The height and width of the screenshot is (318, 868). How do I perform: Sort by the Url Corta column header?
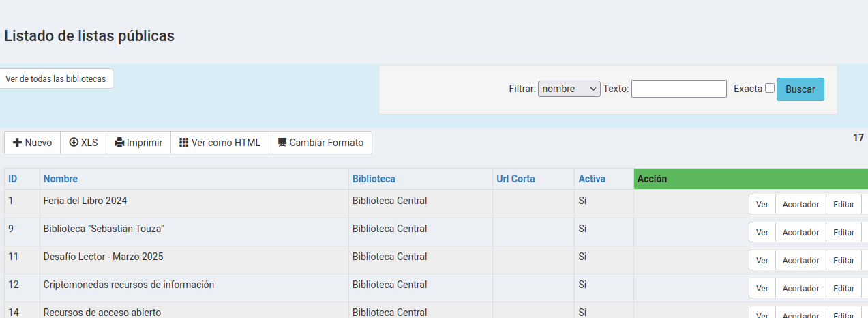tap(515, 179)
